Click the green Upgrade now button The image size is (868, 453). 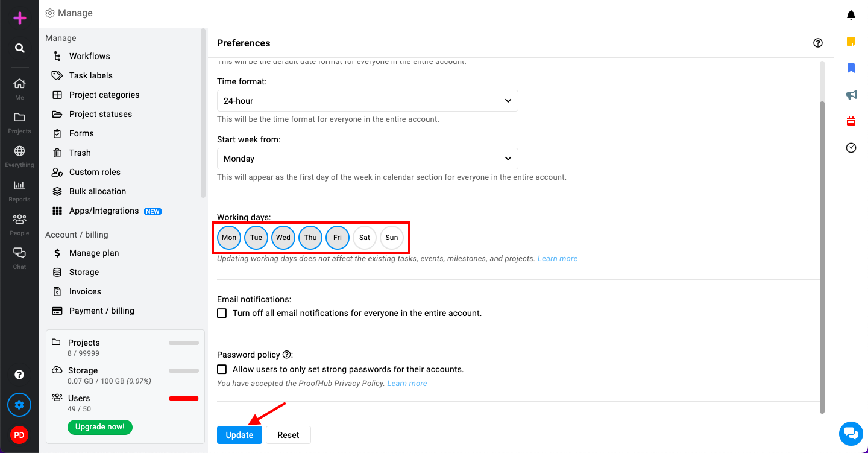coord(100,426)
